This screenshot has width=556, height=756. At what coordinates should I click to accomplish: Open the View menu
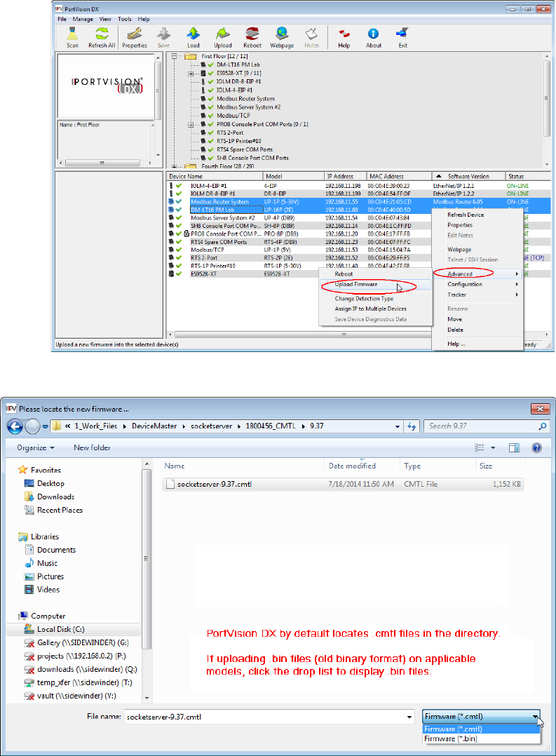[x=105, y=20]
